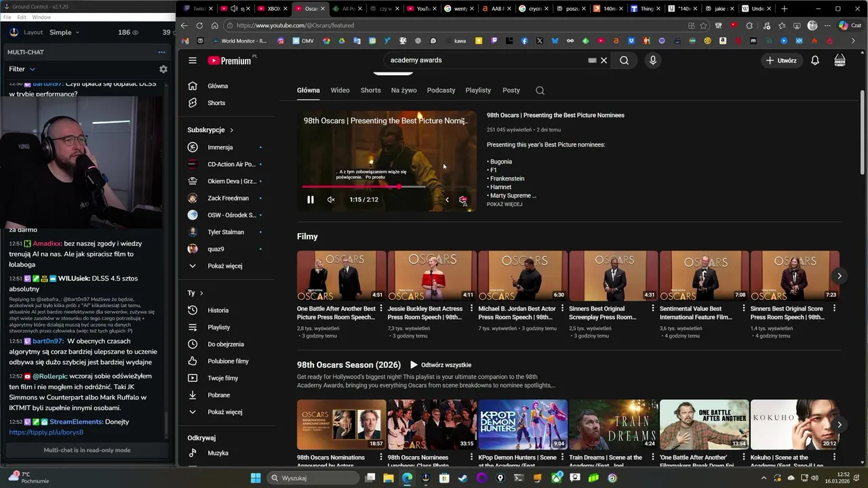Search within the Oscars channel

tap(540, 90)
